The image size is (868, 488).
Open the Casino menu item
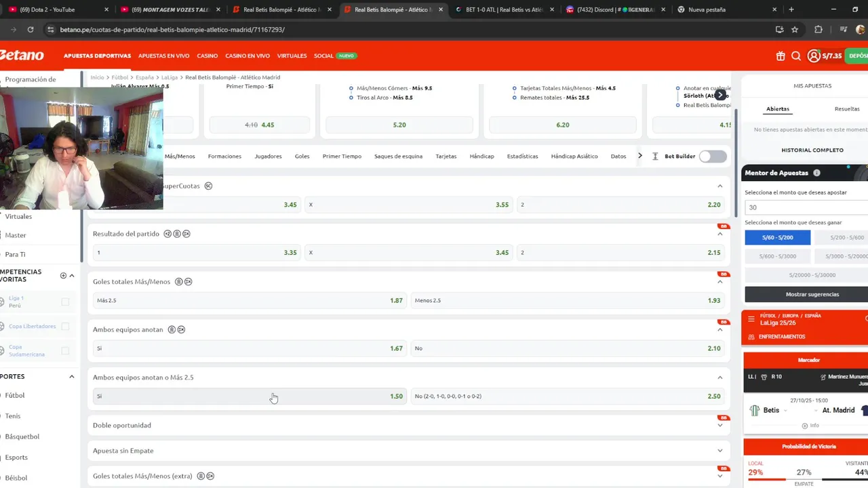pos(208,56)
